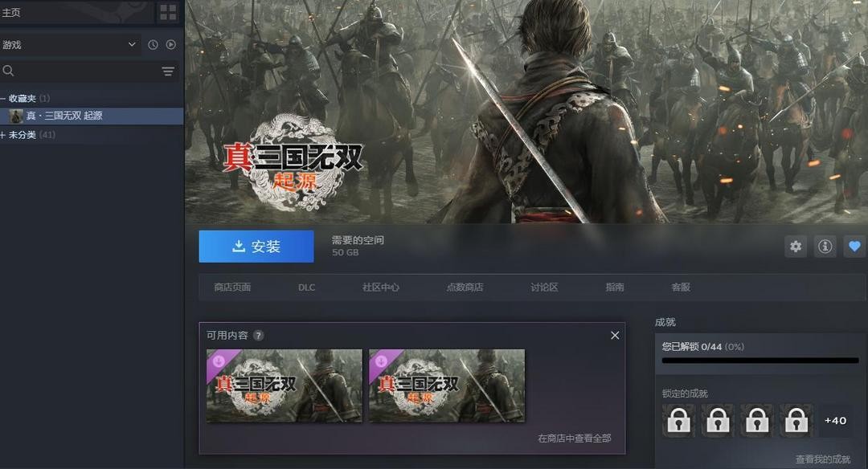Close the 可用内容 panel
Image resolution: width=868 pixels, height=469 pixels.
[615, 335]
